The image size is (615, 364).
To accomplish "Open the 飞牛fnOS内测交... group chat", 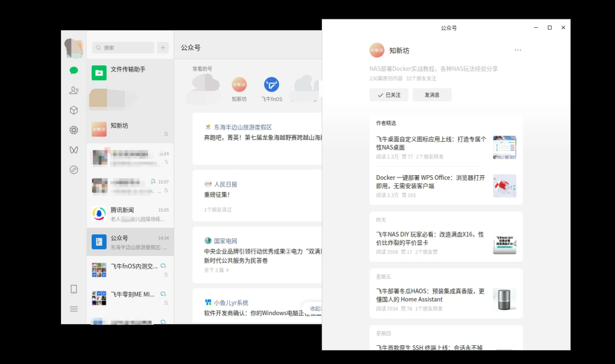I will point(130,270).
